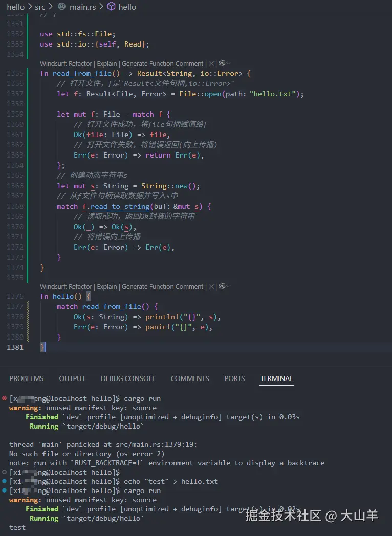This screenshot has width=392, height=536.
Task: Dismiss Windsurf code lens above read_from_file
Action: tap(211, 64)
